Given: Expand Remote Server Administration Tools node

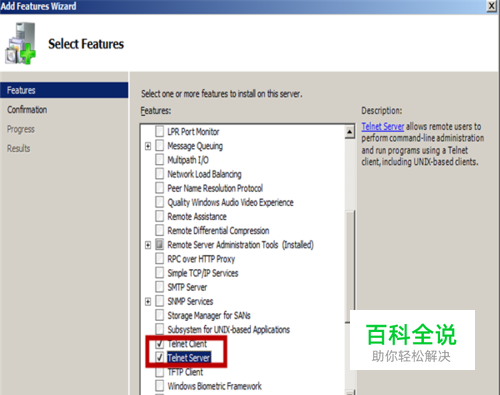Looking at the screenshot, I should click(x=148, y=245).
